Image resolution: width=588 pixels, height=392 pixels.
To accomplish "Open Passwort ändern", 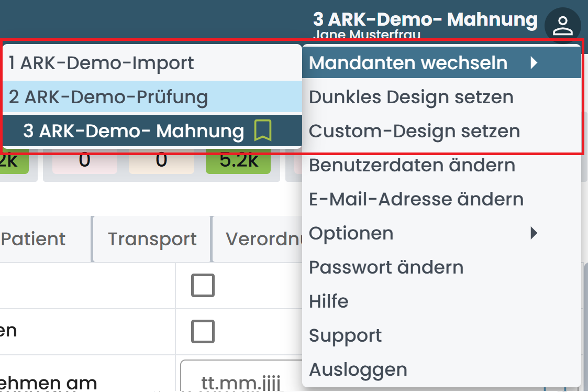I will 386,267.
